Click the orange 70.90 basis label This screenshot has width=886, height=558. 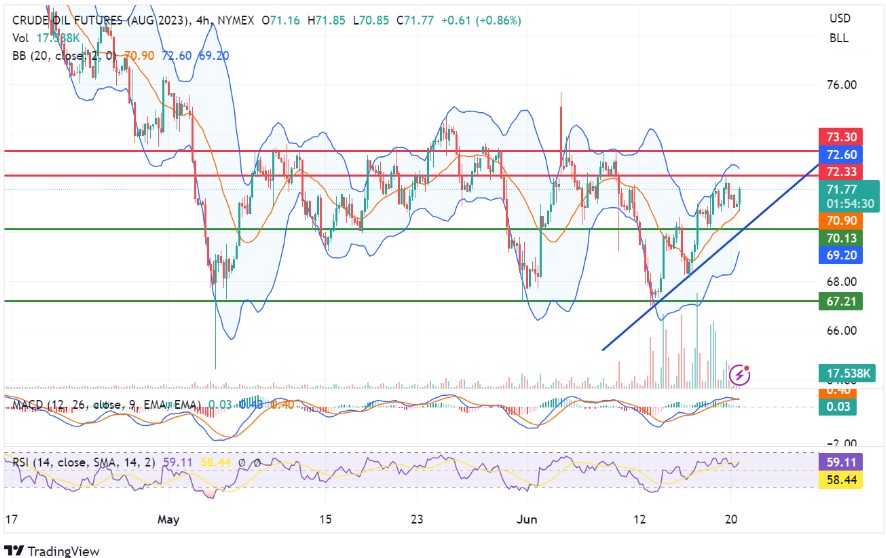click(839, 220)
